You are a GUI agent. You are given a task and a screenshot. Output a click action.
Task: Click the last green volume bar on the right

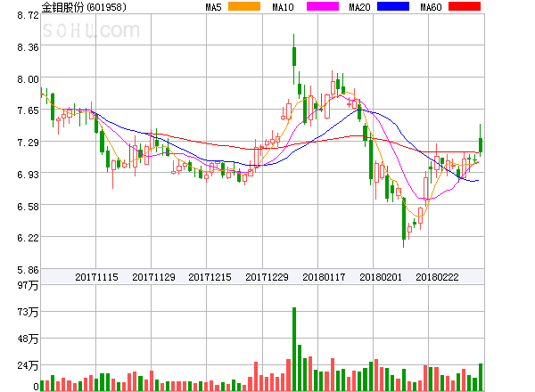(x=481, y=377)
